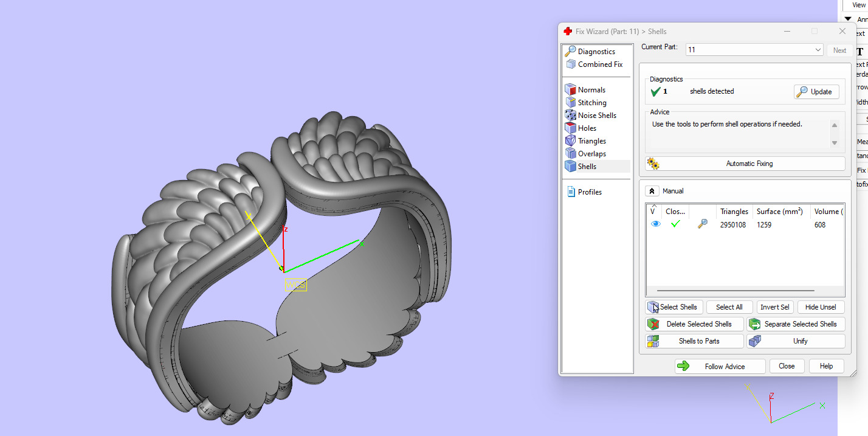
Task: Sort by the Surface (mm²) column header
Action: [x=781, y=212]
